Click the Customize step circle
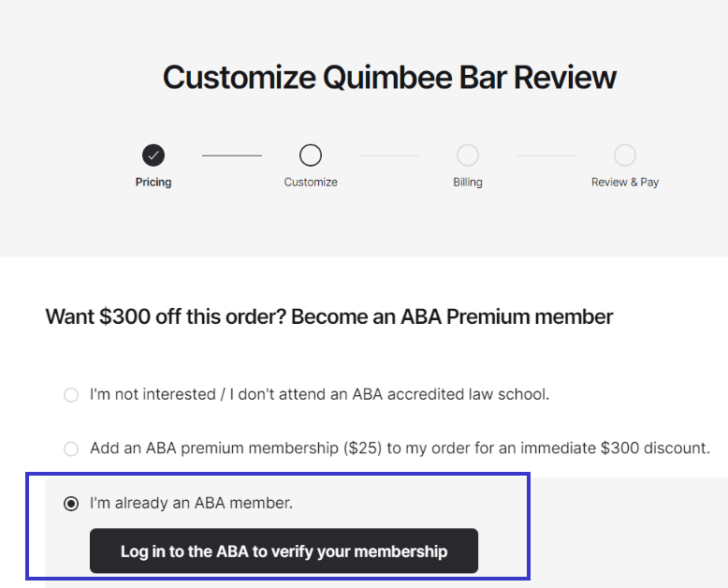The height and width of the screenshot is (588, 728). pyautogui.click(x=311, y=155)
